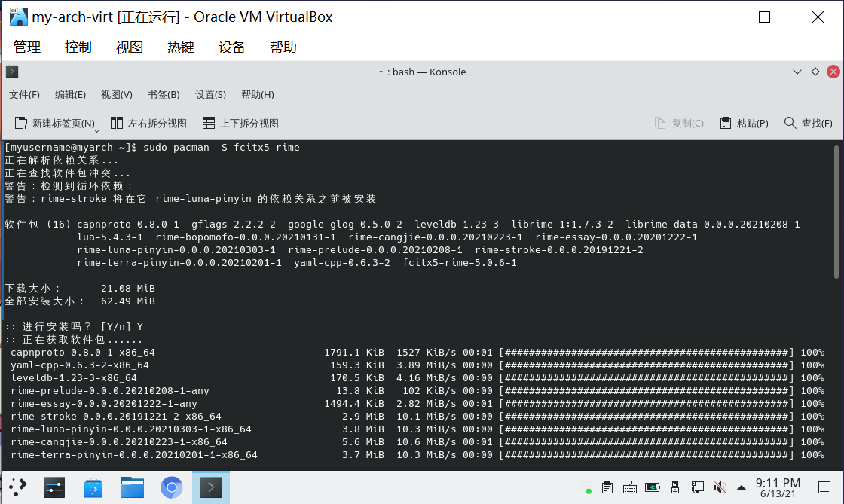Open the 设置(S) settings menu in Konsole
Screen dimensions: 844x504
(x=210, y=94)
